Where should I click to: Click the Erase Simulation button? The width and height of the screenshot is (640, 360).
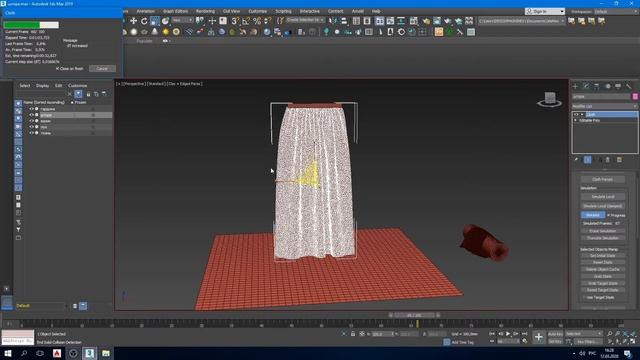[602, 231]
